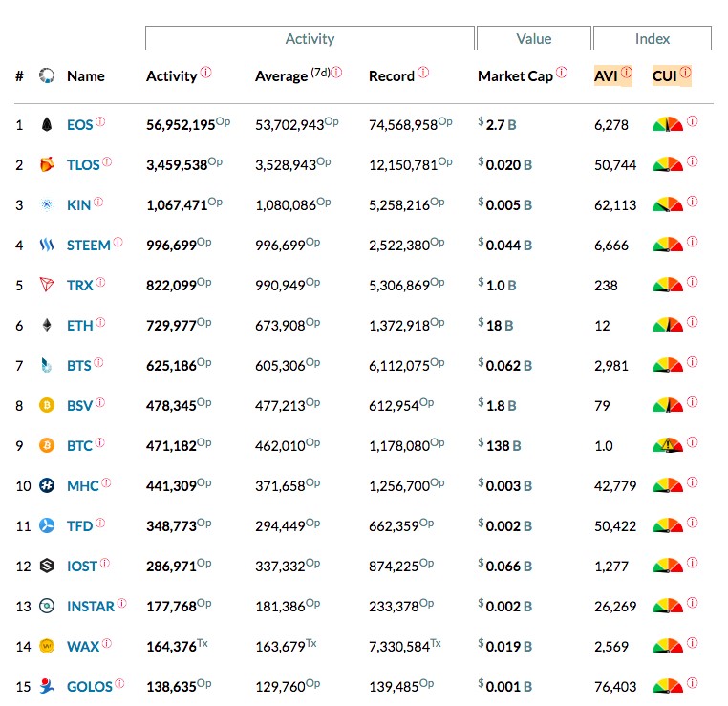
Task: Click the TLOS coin logo icon
Action: click(x=47, y=164)
